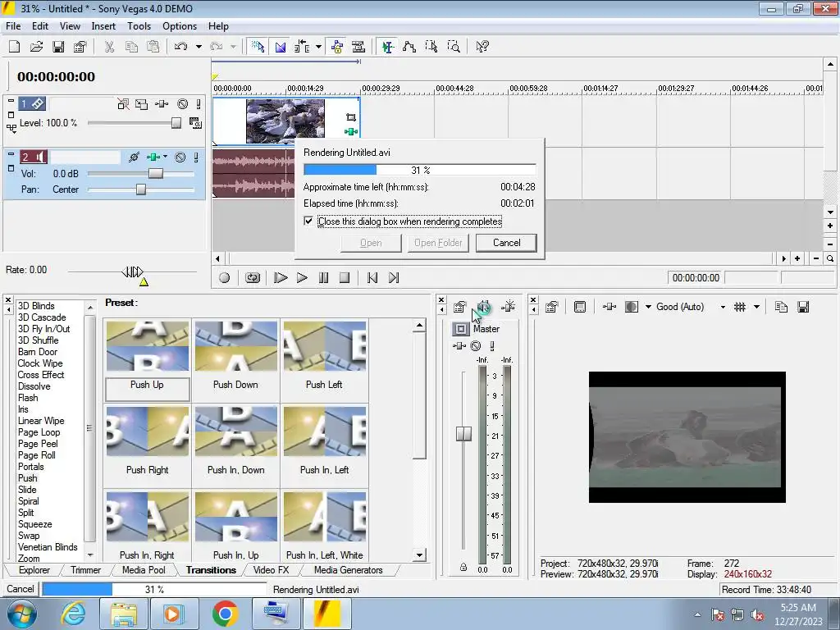The height and width of the screenshot is (630, 840).
Task: Toggle Ignore Event Grouping icon
Action: (x=358, y=47)
